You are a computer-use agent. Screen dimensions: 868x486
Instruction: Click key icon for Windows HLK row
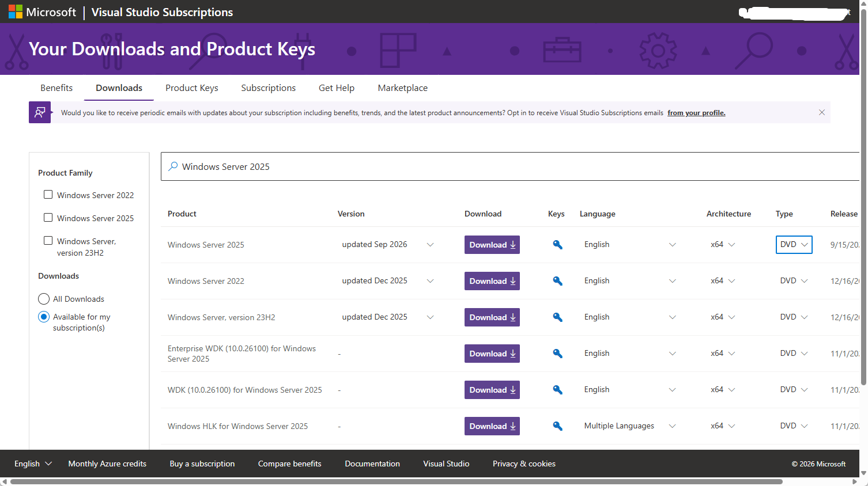click(557, 426)
